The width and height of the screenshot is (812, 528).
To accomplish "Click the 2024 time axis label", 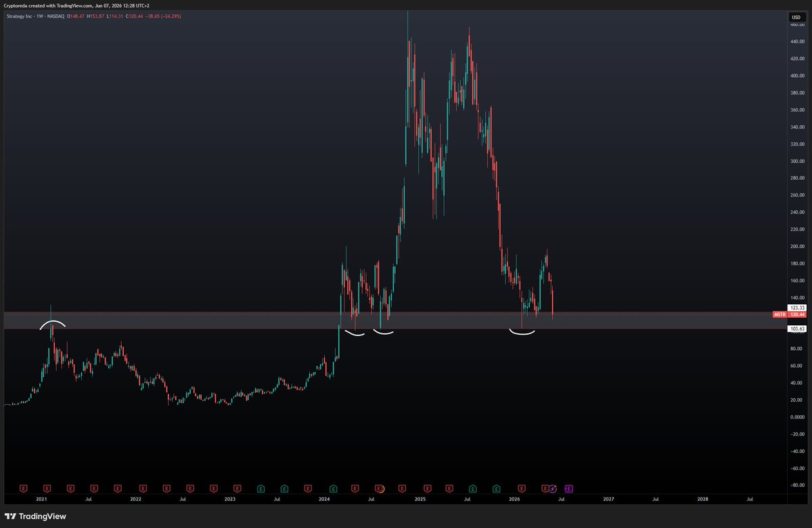I will click(325, 499).
